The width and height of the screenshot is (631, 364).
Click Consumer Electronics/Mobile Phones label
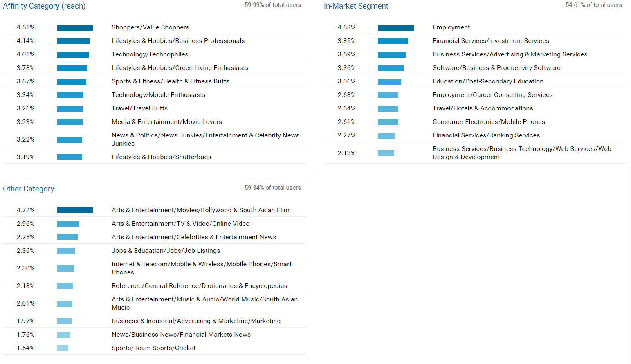(489, 122)
